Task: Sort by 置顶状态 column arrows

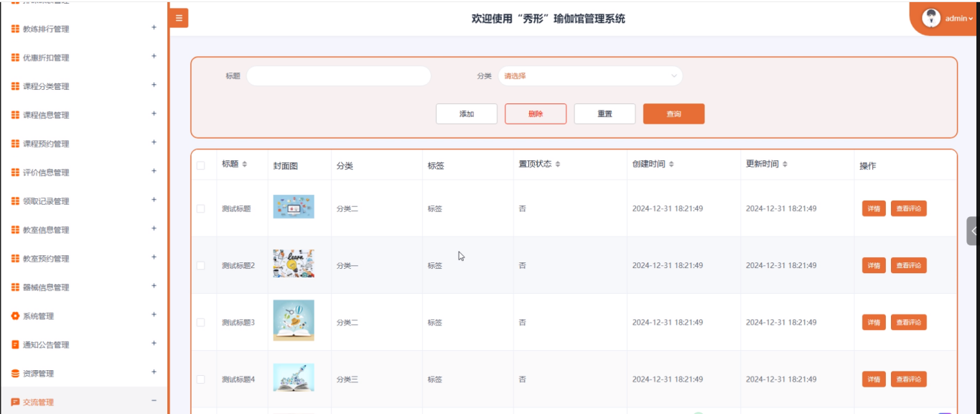Action: pyautogui.click(x=558, y=165)
